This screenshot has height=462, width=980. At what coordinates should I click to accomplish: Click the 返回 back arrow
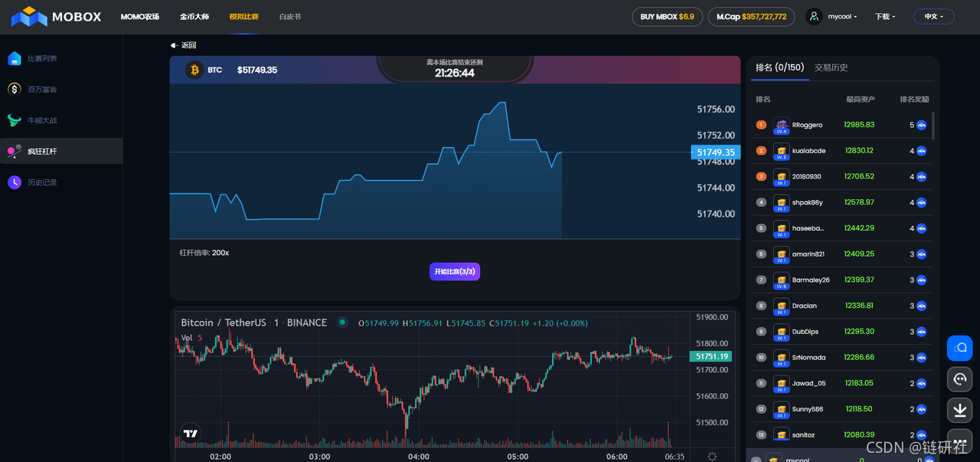pos(174,45)
